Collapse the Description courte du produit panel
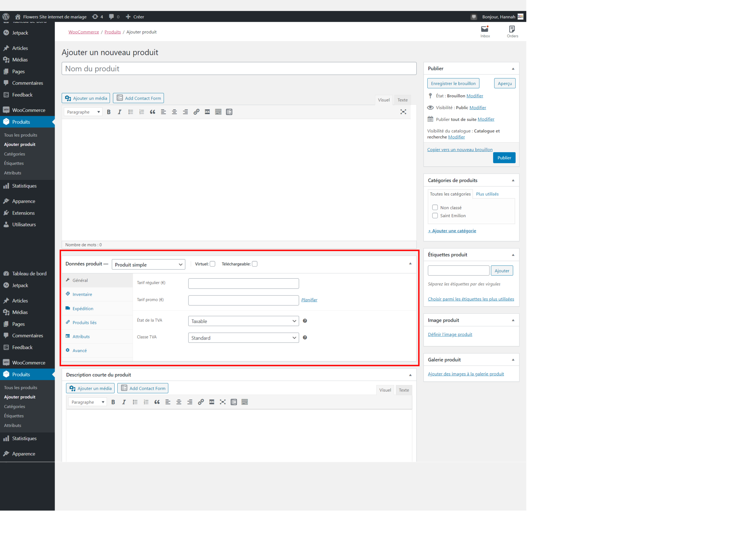Screen dimensions: 756x552 tap(410, 375)
